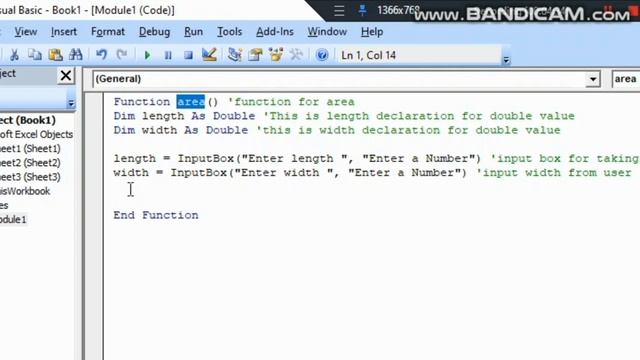Select the Project (Book1) node
This screenshot has height=360, width=640.
coord(28,120)
